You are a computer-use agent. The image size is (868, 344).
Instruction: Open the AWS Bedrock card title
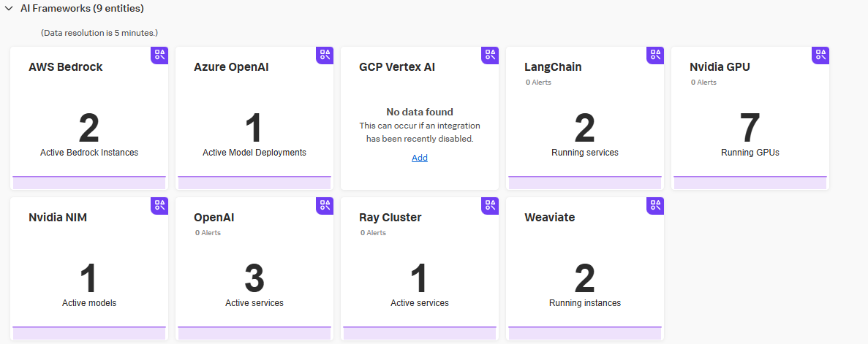click(66, 67)
